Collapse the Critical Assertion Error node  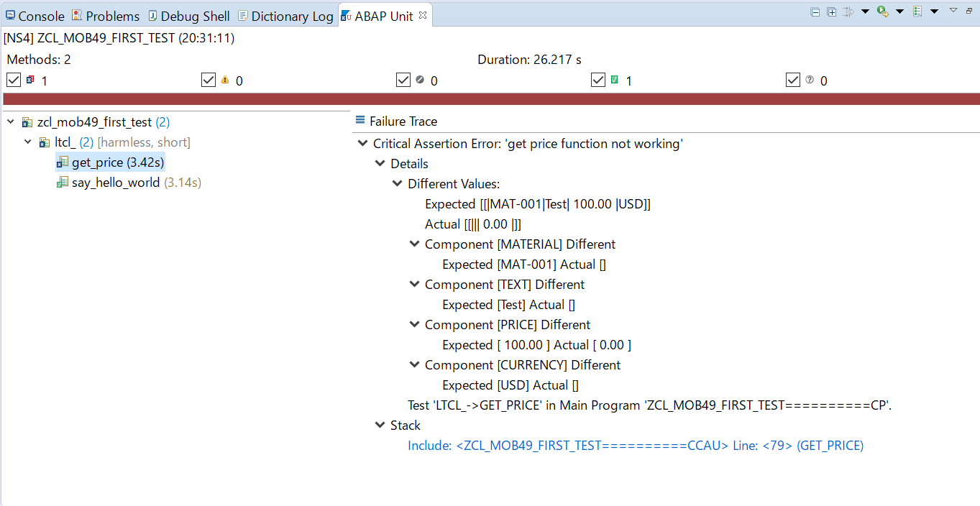point(362,144)
